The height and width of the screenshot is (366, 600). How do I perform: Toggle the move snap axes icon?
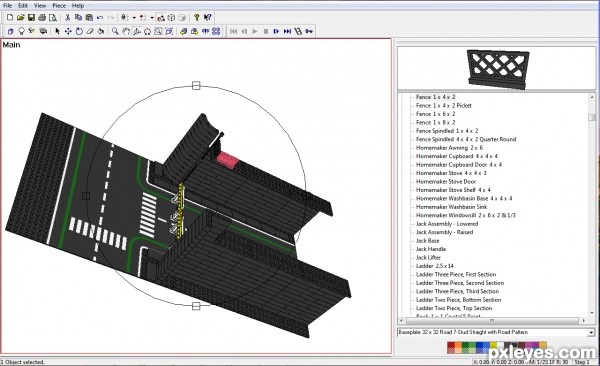point(143,18)
